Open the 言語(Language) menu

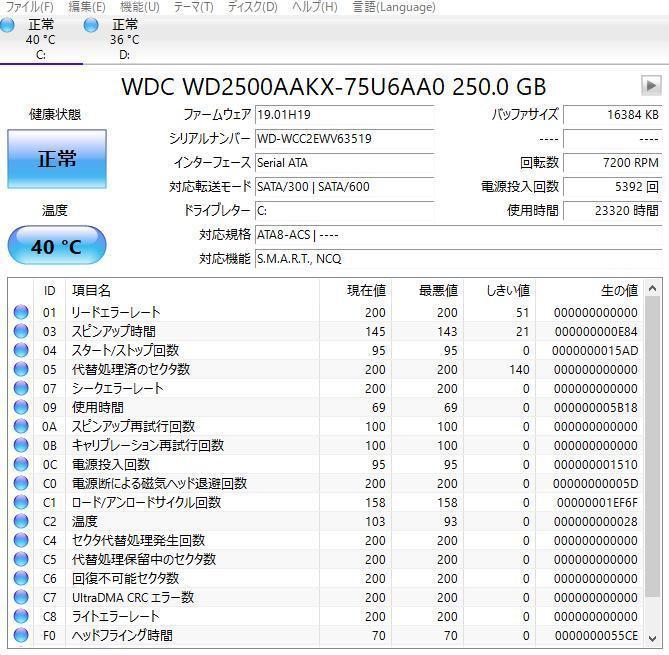pos(394,7)
